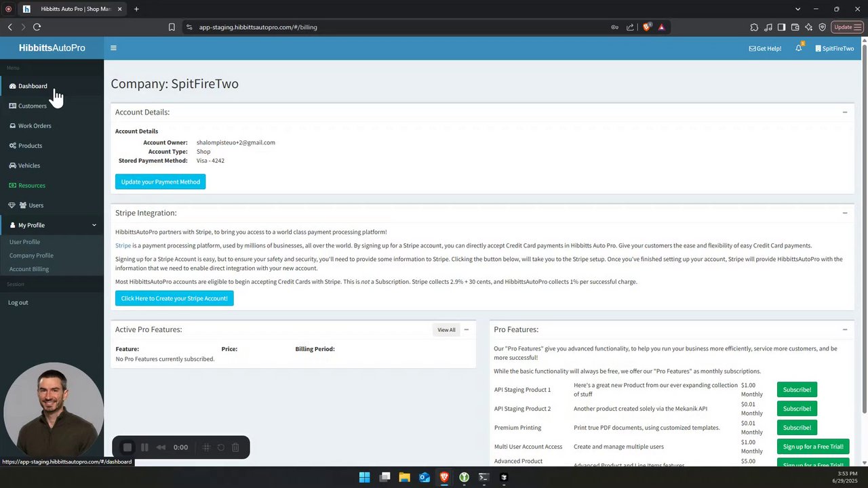Subscribe to API Staging Product 2
The image size is (868, 488).
(797, 409)
